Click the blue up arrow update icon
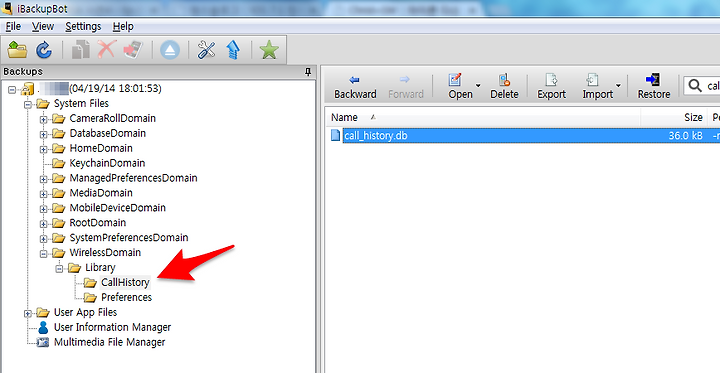Image resolution: width=720 pixels, height=373 pixels. (234, 50)
